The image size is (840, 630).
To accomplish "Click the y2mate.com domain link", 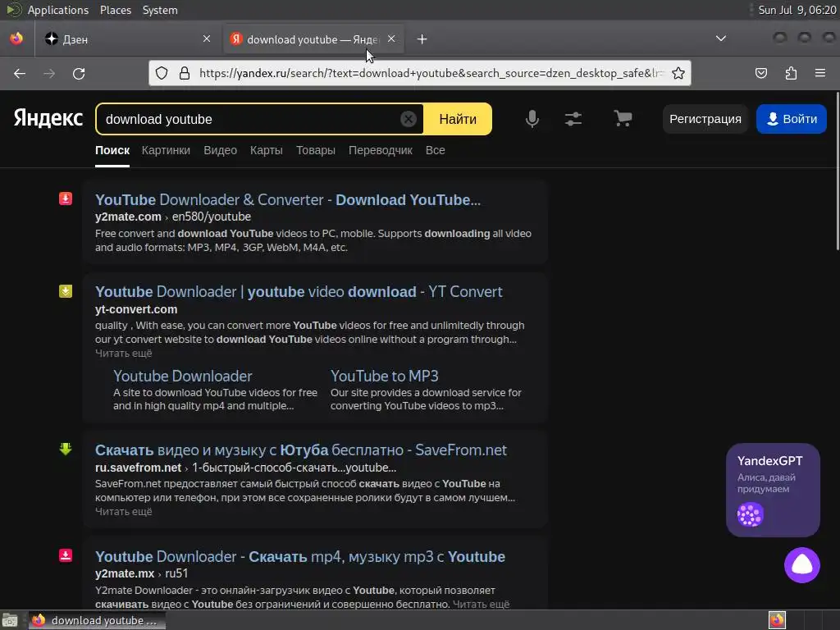I will (x=128, y=217).
